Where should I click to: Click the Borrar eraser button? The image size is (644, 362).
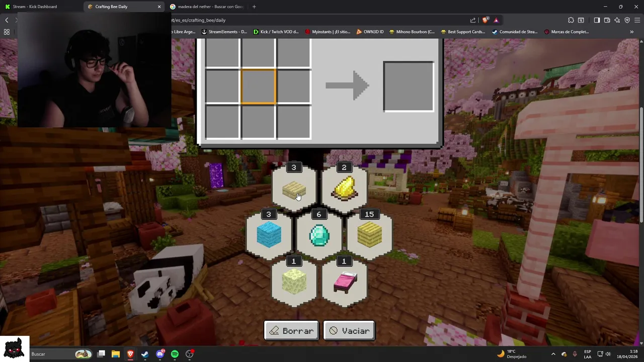291,331
